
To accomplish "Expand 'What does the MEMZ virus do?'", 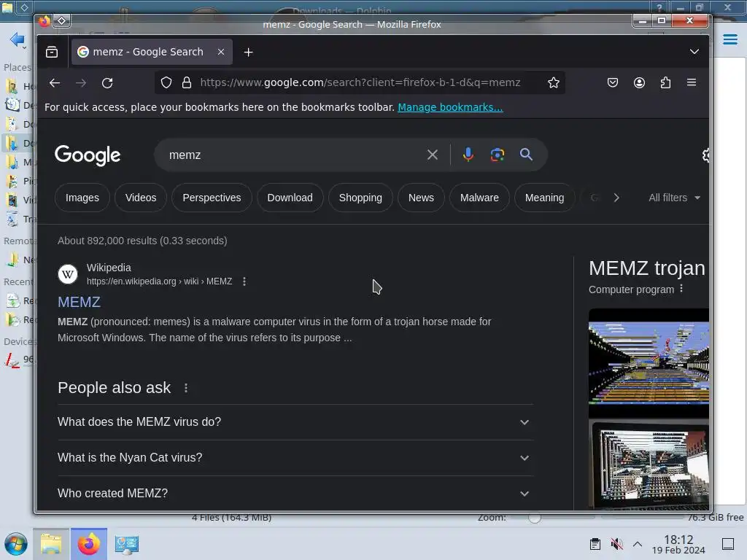I will pyautogui.click(x=295, y=422).
